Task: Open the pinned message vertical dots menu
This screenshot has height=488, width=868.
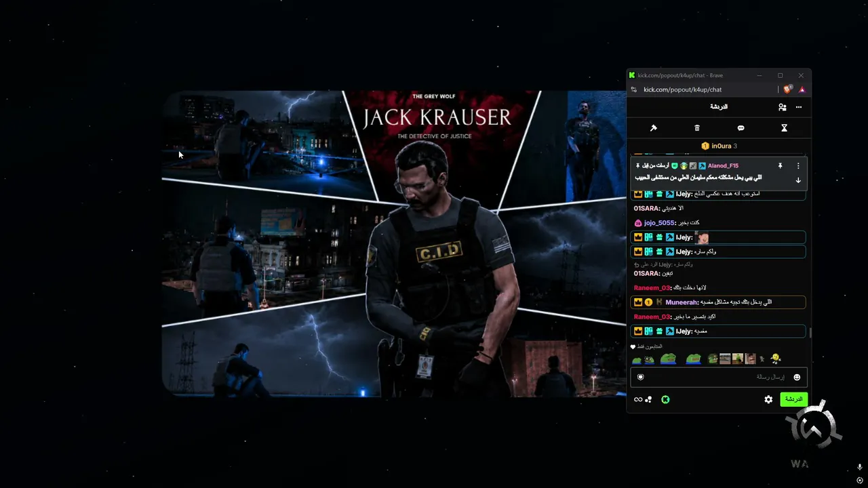Action: (798, 165)
